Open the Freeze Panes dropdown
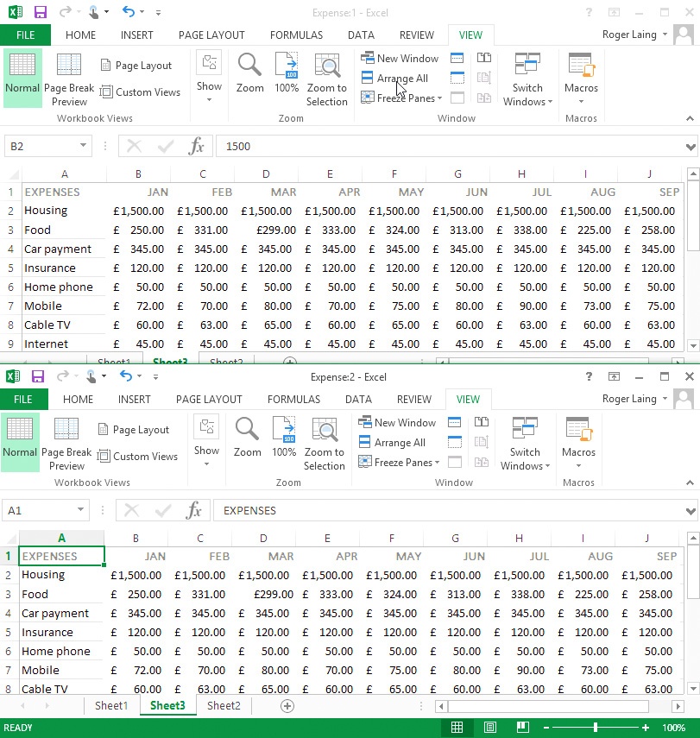 [x=401, y=98]
